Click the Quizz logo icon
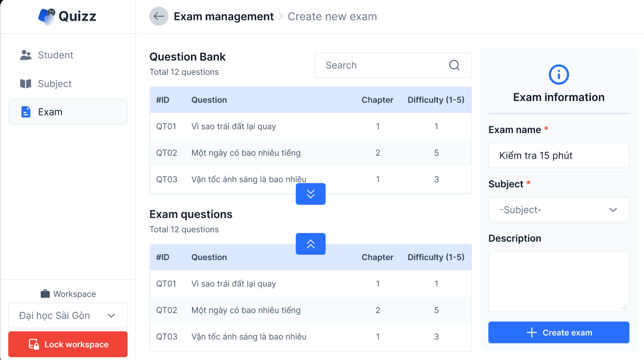Screen dimensions: 644x360 click(x=47, y=16)
